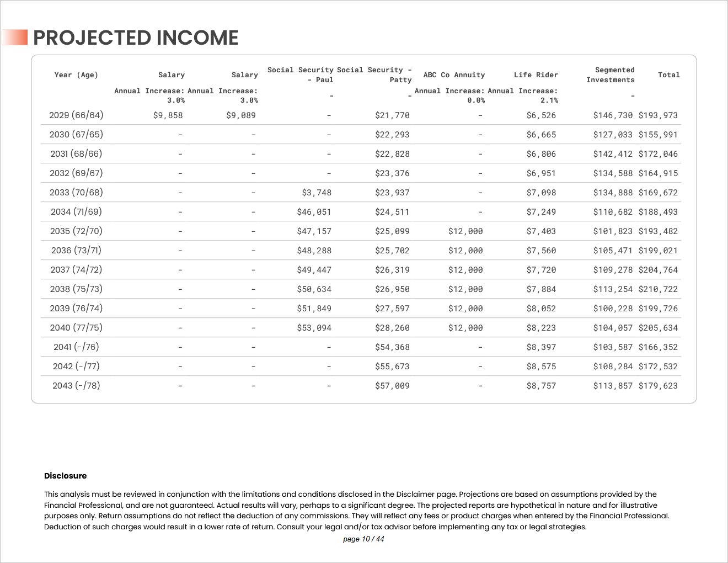Select the Segmented Investments column header
The width and height of the screenshot is (728, 563).
pos(611,75)
